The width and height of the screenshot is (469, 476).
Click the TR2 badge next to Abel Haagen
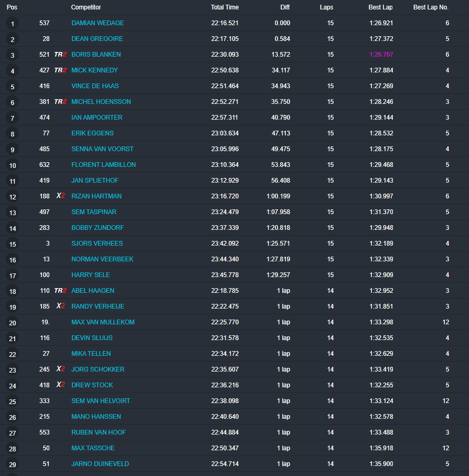[x=60, y=291]
